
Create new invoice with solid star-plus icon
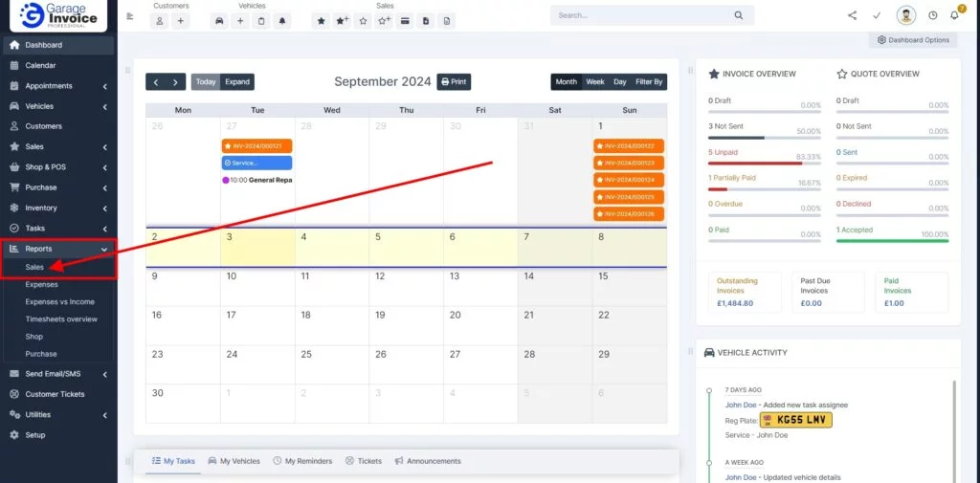click(342, 21)
